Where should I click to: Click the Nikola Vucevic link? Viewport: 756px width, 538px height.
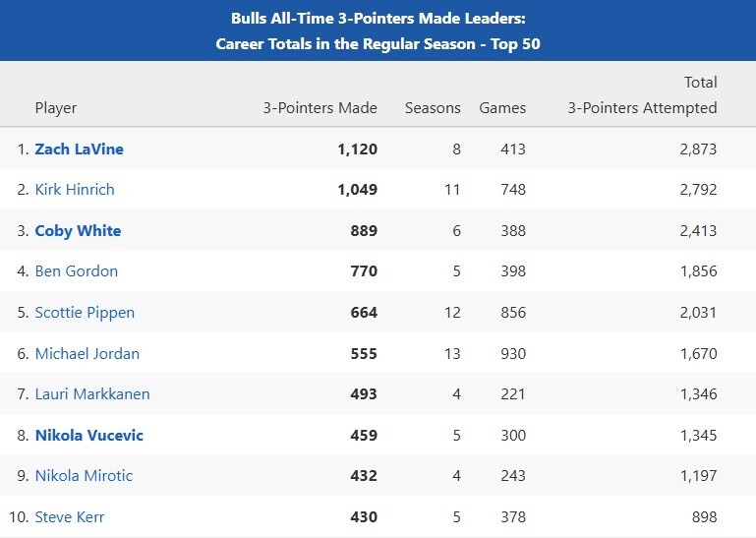pyautogui.click(x=88, y=435)
